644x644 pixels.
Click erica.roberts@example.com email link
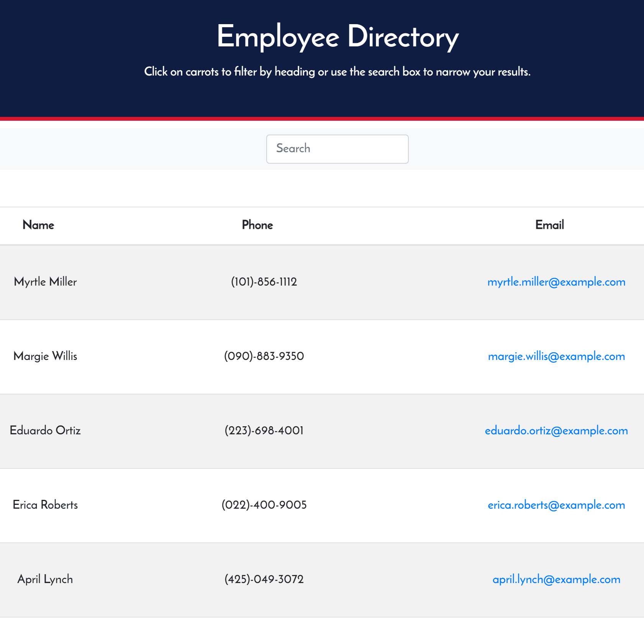coord(556,505)
